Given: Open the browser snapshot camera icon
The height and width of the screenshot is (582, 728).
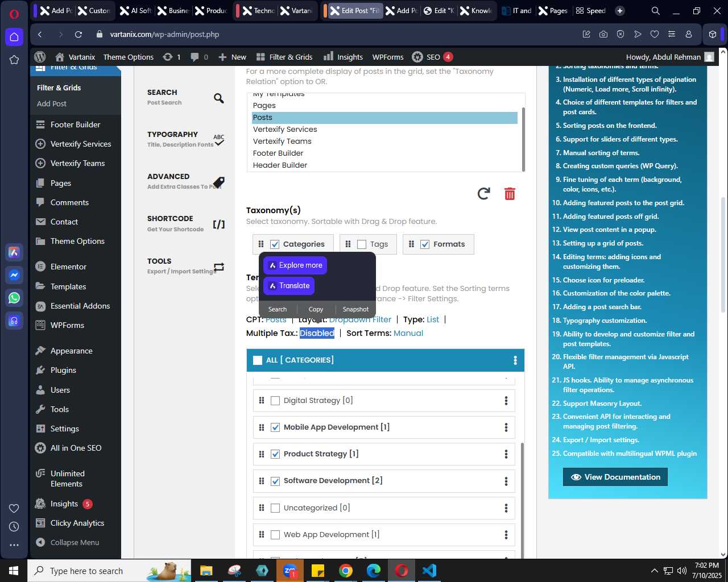Looking at the screenshot, I should (x=603, y=34).
